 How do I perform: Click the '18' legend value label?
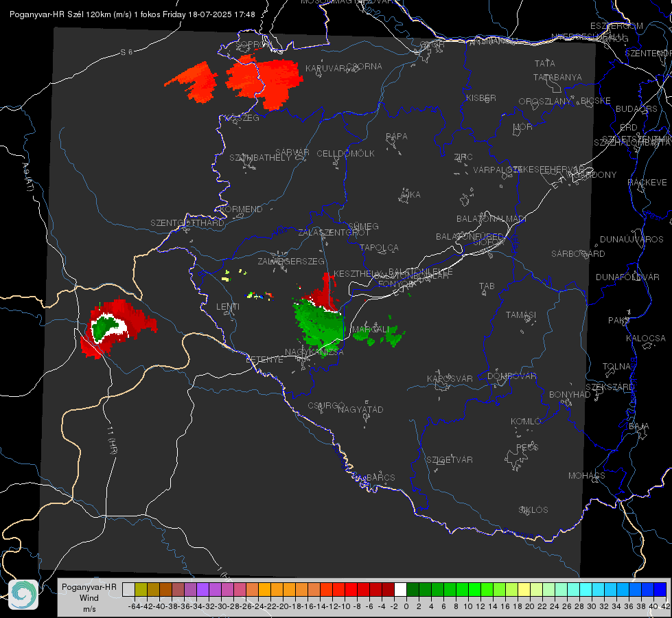(518, 606)
